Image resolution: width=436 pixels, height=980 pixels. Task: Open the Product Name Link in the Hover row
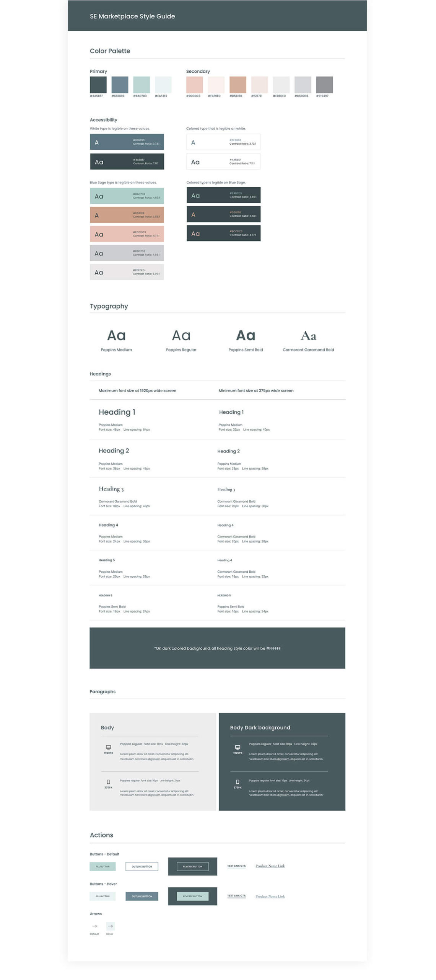pyautogui.click(x=270, y=896)
